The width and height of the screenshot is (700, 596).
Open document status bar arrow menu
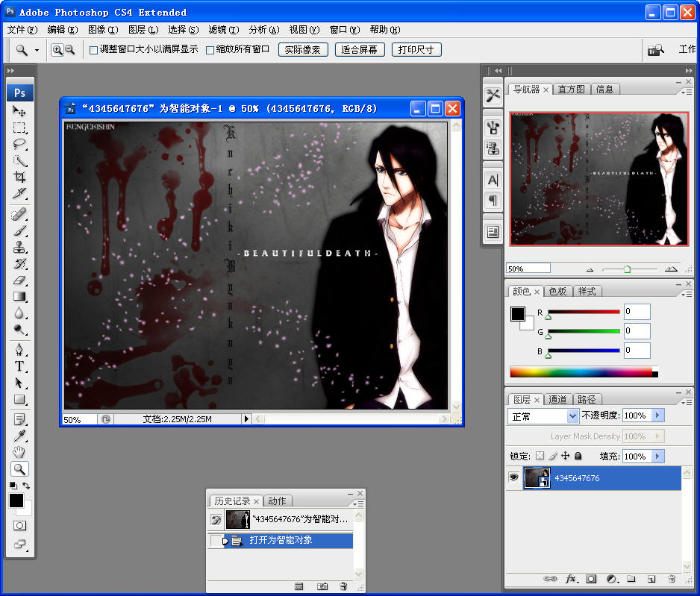click(246, 419)
